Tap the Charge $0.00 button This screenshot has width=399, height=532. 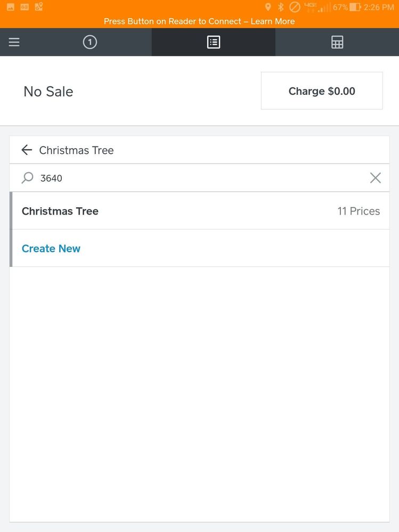click(322, 91)
